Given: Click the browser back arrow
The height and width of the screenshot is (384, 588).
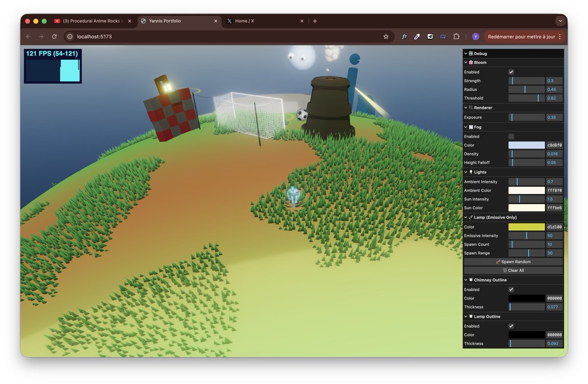Looking at the screenshot, I should [28, 37].
